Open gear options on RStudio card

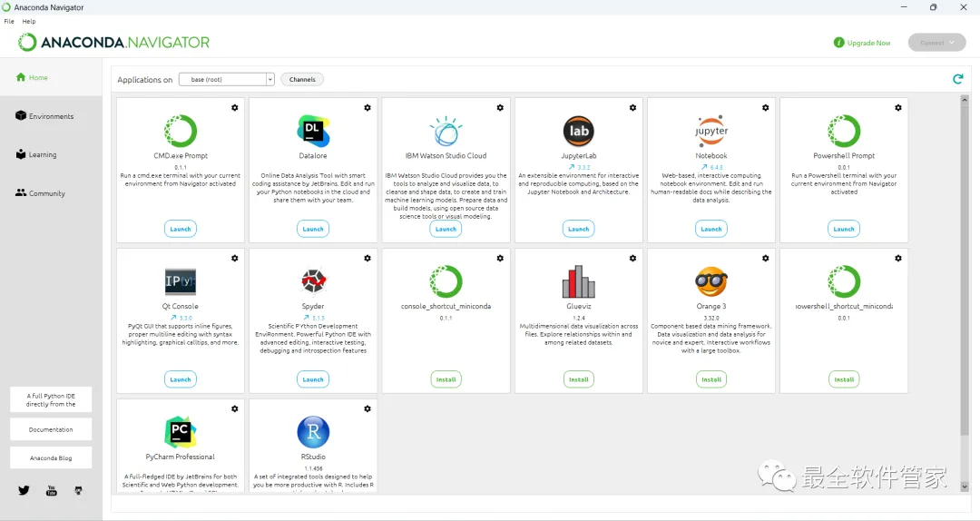367,408
